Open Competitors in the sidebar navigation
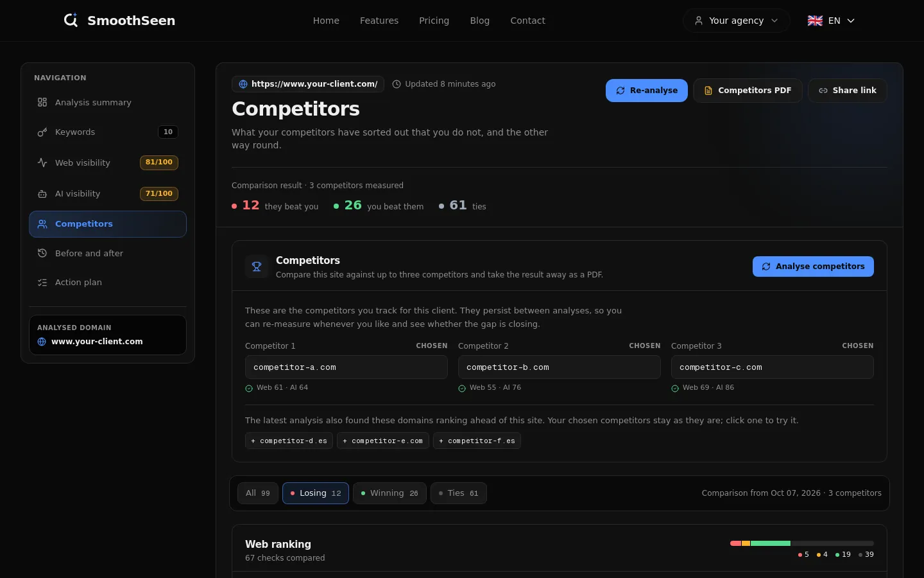The height and width of the screenshot is (578, 924). tap(108, 224)
